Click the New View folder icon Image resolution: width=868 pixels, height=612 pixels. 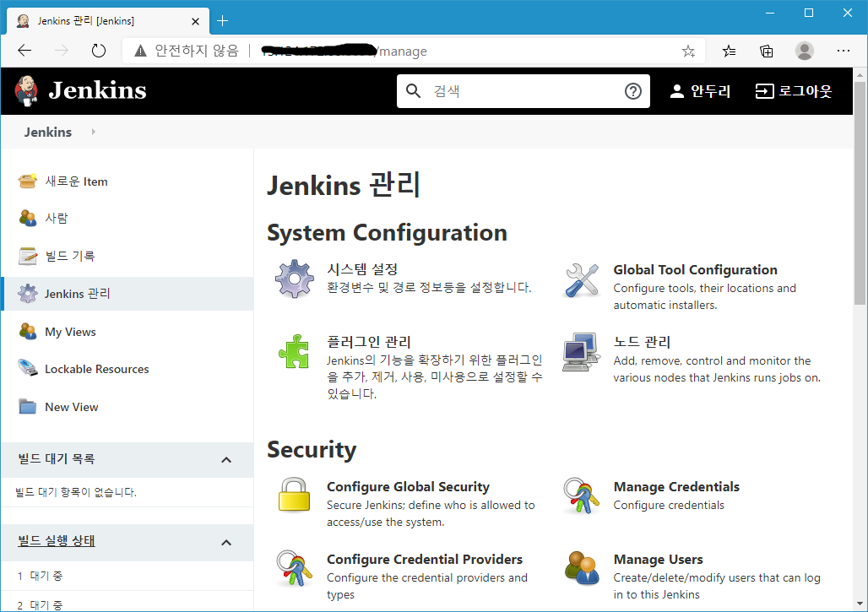pos(27,407)
